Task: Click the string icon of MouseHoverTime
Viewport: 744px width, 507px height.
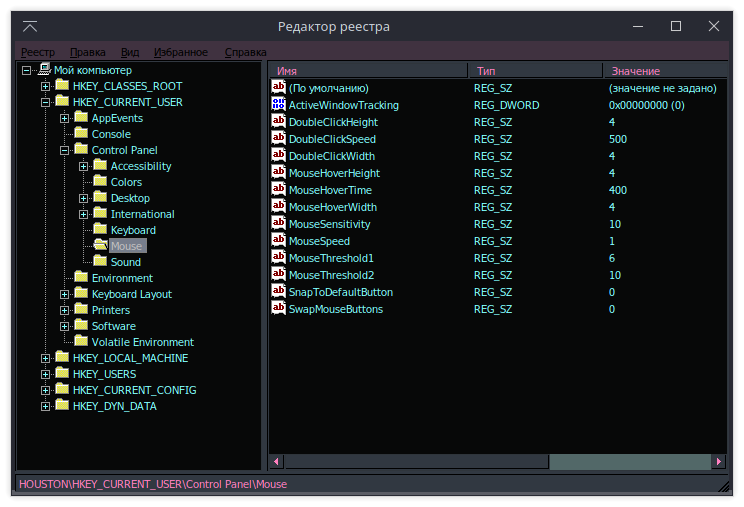Action: [279, 189]
